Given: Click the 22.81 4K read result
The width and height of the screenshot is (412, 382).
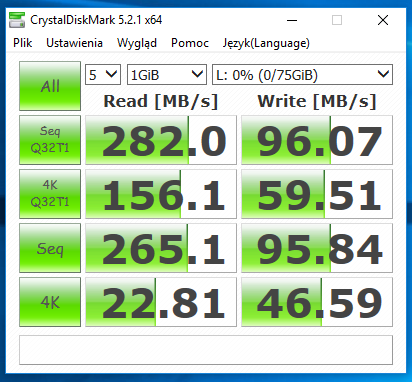Looking at the screenshot, I should click(161, 302).
